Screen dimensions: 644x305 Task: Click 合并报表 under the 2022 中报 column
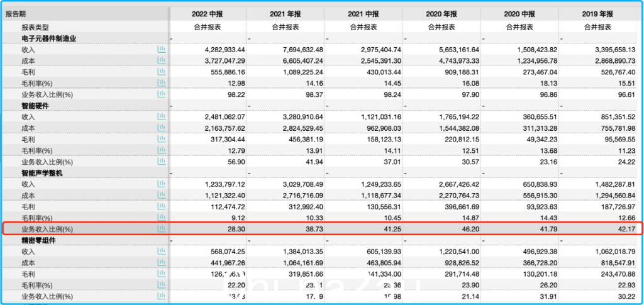[207, 27]
